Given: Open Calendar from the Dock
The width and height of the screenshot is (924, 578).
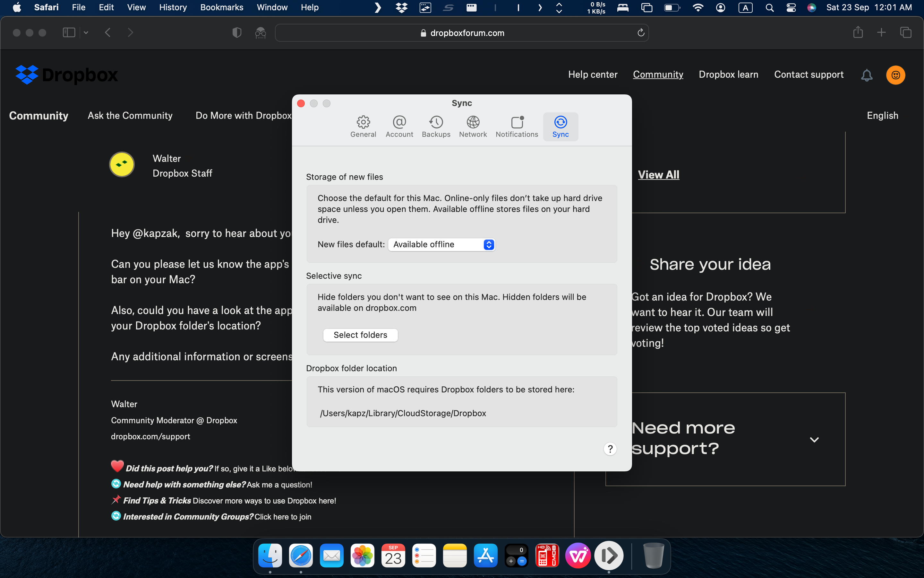Looking at the screenshot, I should pos(393,556).
